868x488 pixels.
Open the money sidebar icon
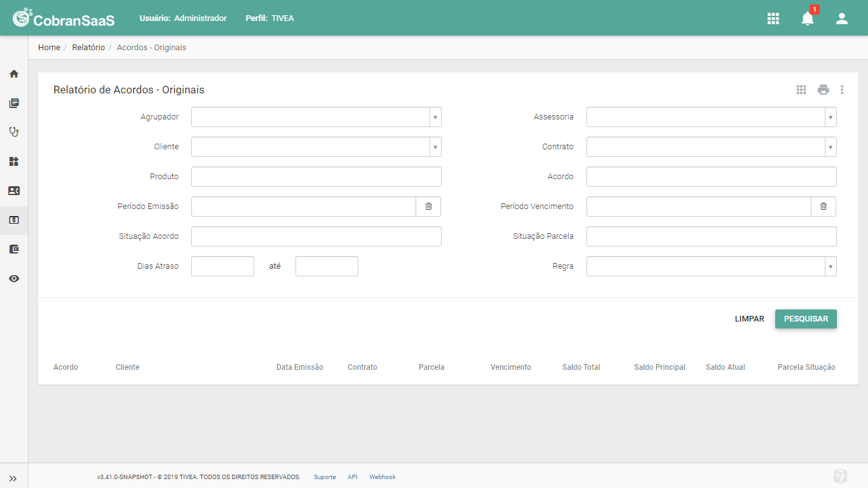(x=14, y=220)
